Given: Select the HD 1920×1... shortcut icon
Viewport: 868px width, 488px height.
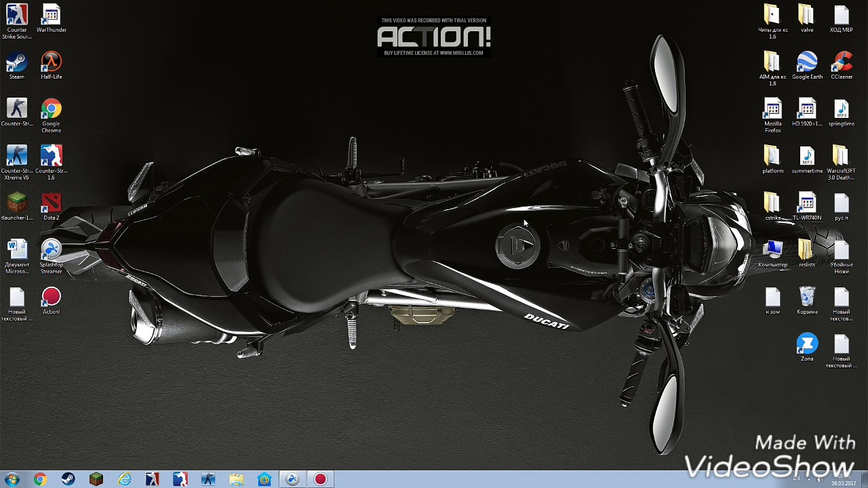Looking at the screenshot, I should click(807, 113).
